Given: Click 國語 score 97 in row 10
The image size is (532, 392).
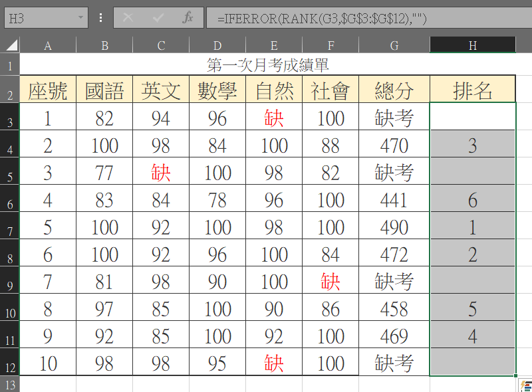Looking at the screenshot, I should point(104,307).
